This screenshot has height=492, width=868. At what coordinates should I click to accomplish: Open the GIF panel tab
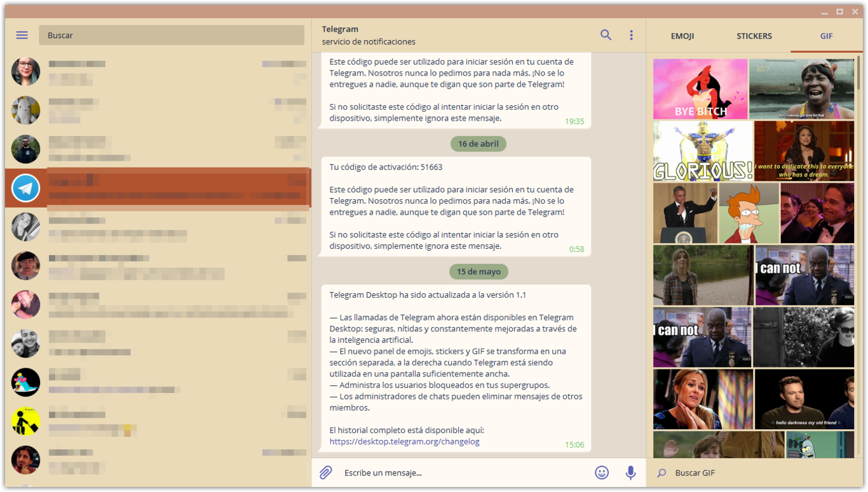(x=826, y=36)
